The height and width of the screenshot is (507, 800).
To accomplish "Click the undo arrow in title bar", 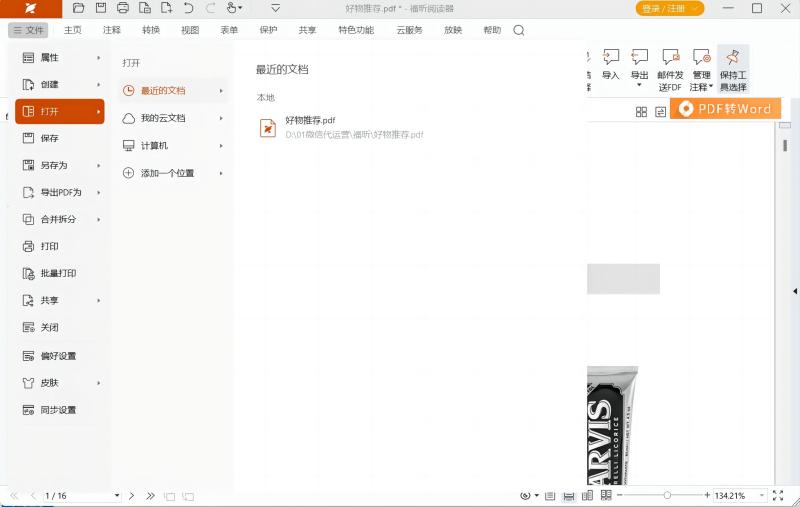I will tap(188, 8).
